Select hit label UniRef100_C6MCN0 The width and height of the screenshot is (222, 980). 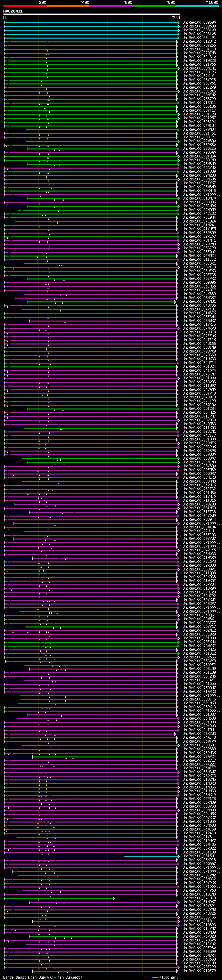coord(199,462)
